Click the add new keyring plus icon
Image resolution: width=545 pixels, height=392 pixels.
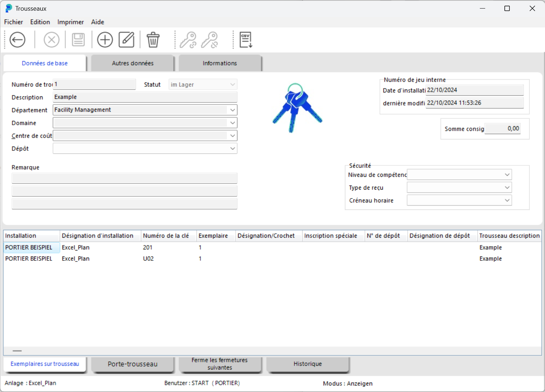coord(105,39)
